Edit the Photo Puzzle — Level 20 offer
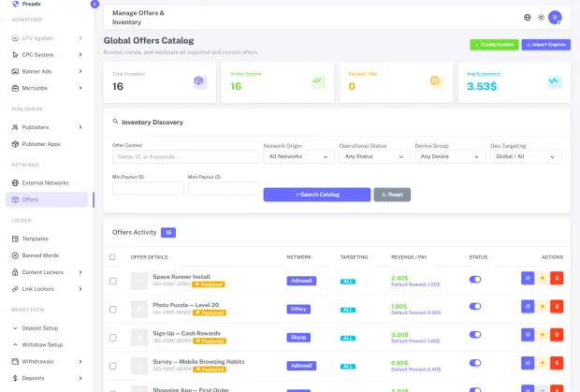This screenshot has height=392, width=580. pyautogui.click(x=528, y=306)
